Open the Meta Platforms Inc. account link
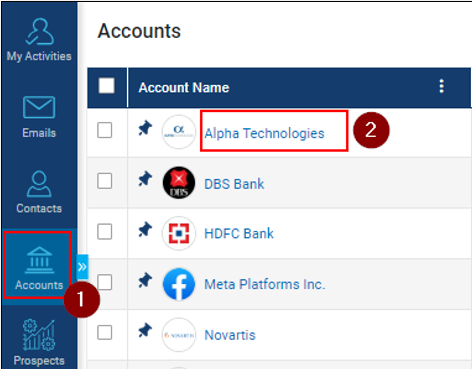The image size is (472, 369). [x=265, y=284]
